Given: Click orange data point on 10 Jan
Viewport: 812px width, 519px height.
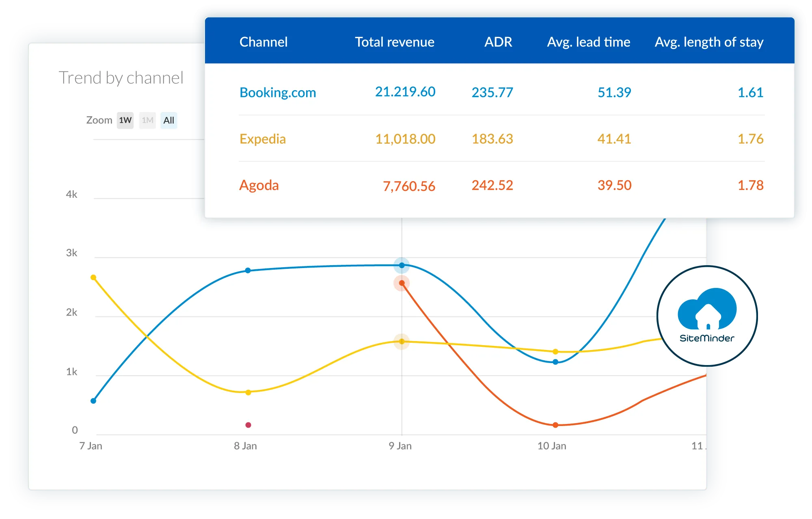Looking at the screenshot, I should [555, 425].
